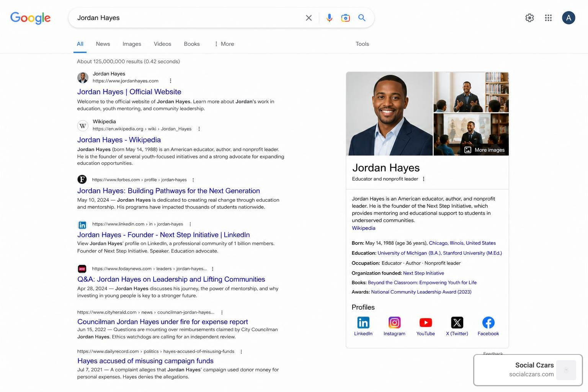The height and width of the screenshot is (392, 588).
Task: Open the Google apps grid
Action: 548,18
